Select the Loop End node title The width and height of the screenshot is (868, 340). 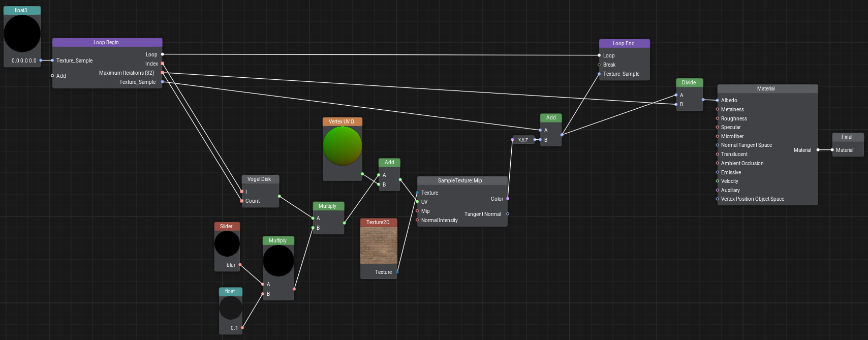(x=624, y=44)
